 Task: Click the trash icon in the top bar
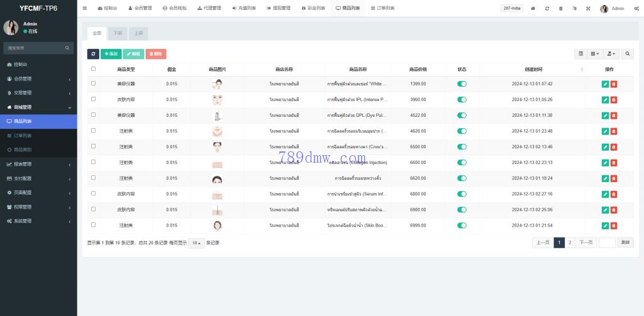tap(561, 8)
